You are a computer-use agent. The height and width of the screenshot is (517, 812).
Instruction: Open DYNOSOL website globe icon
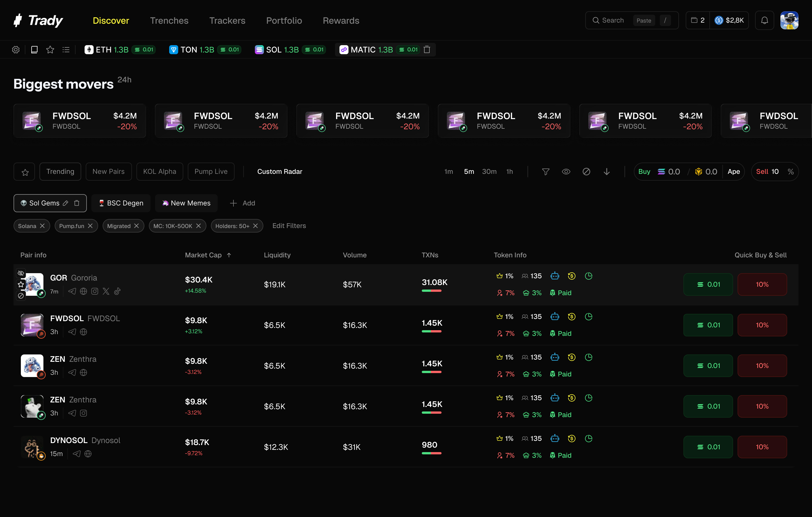88,454
